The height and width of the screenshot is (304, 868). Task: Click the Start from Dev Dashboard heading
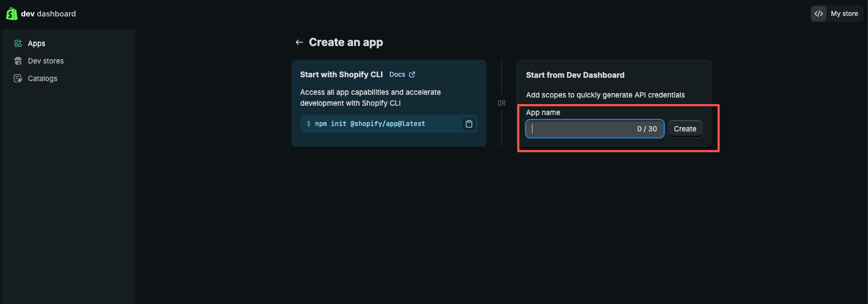pos(575,75)
